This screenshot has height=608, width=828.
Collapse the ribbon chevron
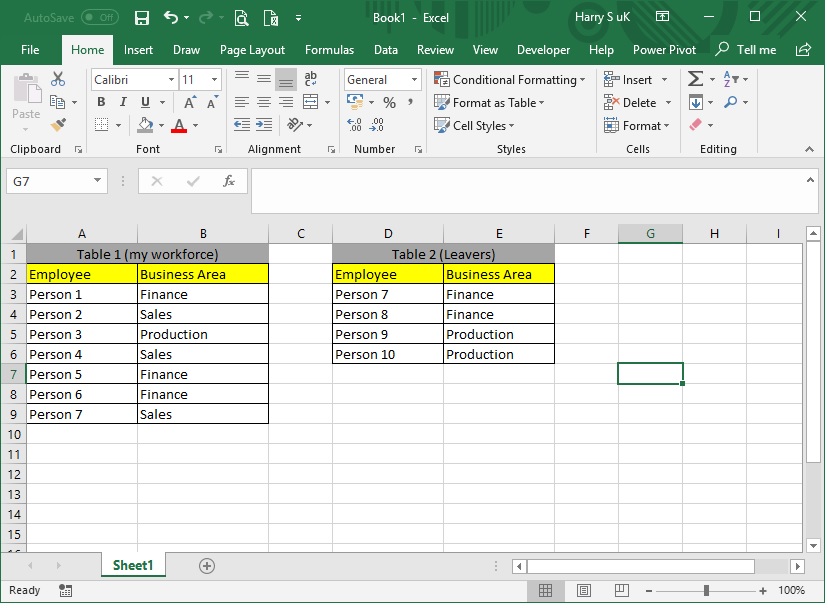809,149
